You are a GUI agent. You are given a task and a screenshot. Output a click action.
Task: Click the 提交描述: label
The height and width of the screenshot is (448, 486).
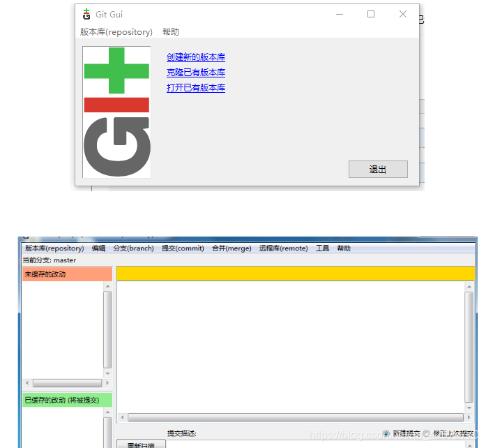pyautogui.click(x=181, y=433)
